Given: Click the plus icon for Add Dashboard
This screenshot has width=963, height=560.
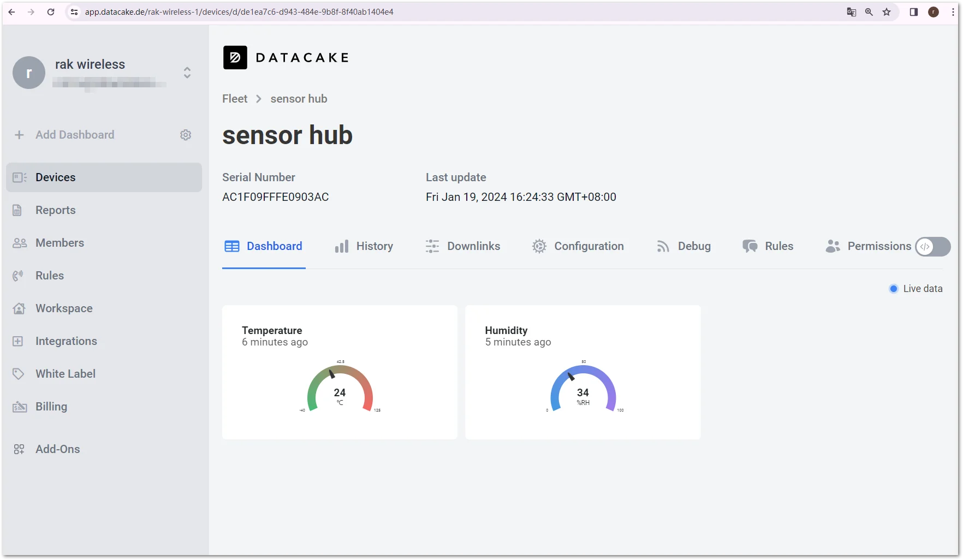Looking at the screenshot, I should click(19, 135).
